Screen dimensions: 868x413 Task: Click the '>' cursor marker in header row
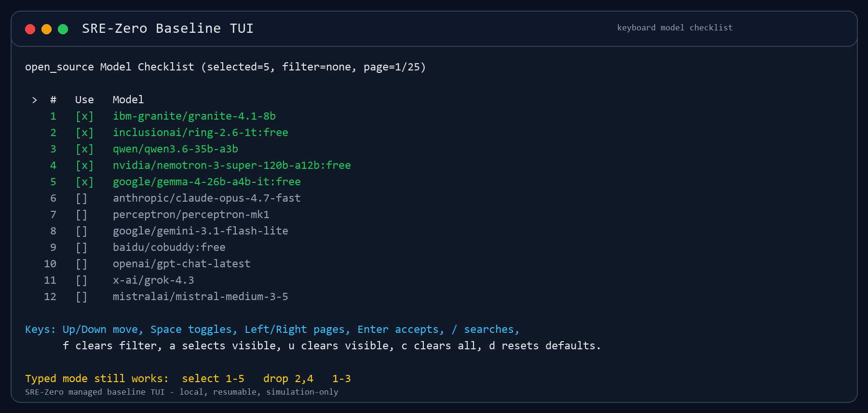point(34,100)
